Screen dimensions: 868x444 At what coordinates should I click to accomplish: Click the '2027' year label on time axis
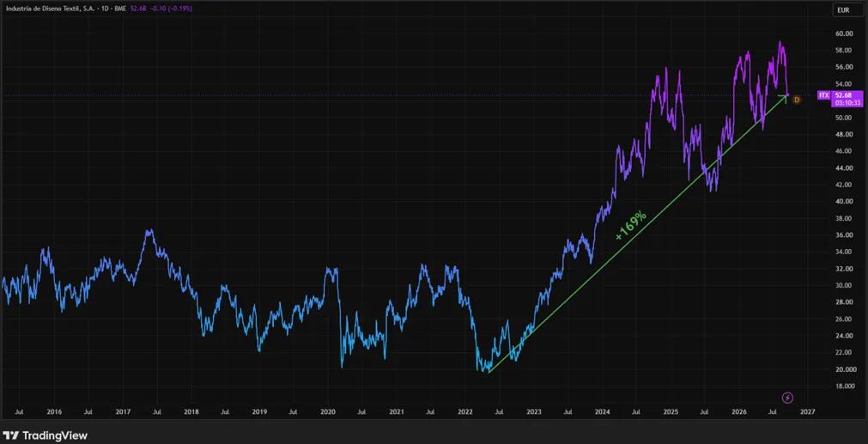point(808,412)
